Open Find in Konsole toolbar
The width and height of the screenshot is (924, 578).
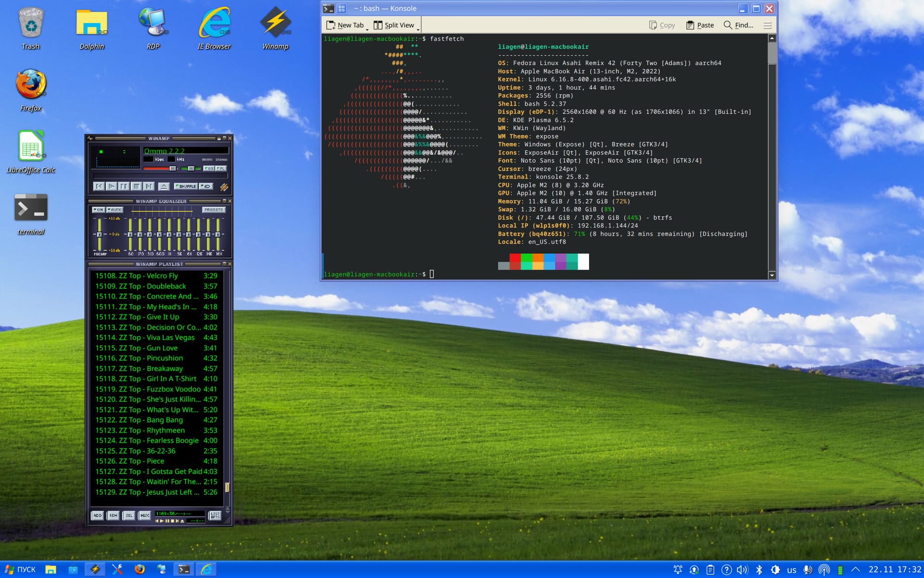tap(738, 25)
